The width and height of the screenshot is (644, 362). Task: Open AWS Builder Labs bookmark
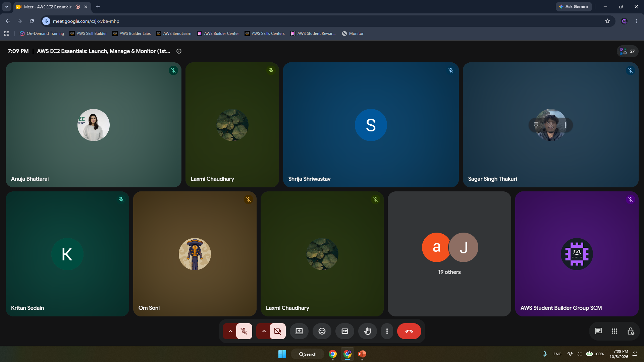pyautogui.click(x=131, y=34)
